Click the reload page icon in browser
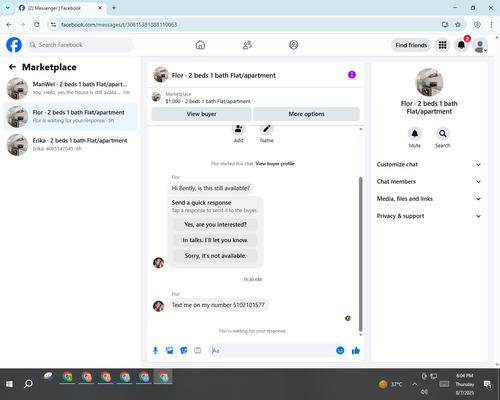This screenshot has height=400, width=500. click(x=37, y=25)
